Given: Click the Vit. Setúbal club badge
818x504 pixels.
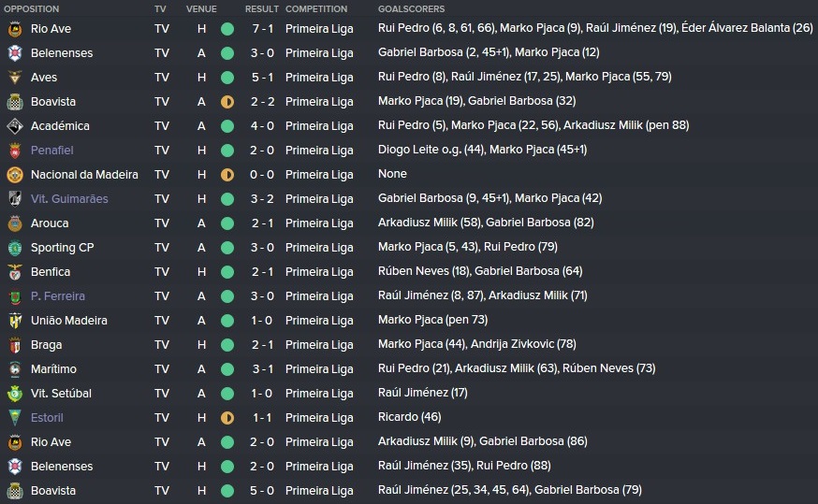Looking at the screenshot, I should point(15,394).
